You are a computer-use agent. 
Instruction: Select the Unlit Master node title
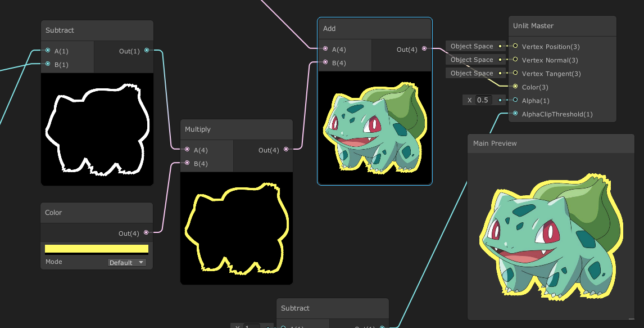(533, 25)
